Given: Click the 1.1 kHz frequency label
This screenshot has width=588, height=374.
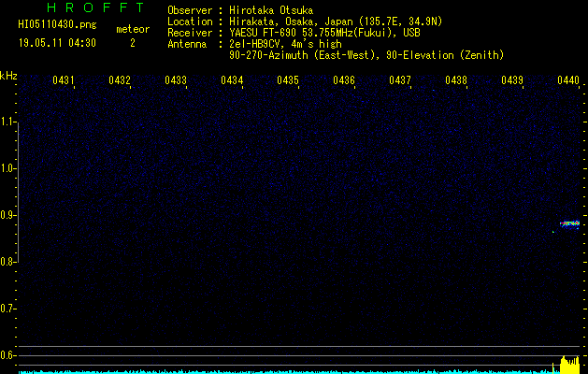Looking at the screenshot, I should [x=7, y=122].
